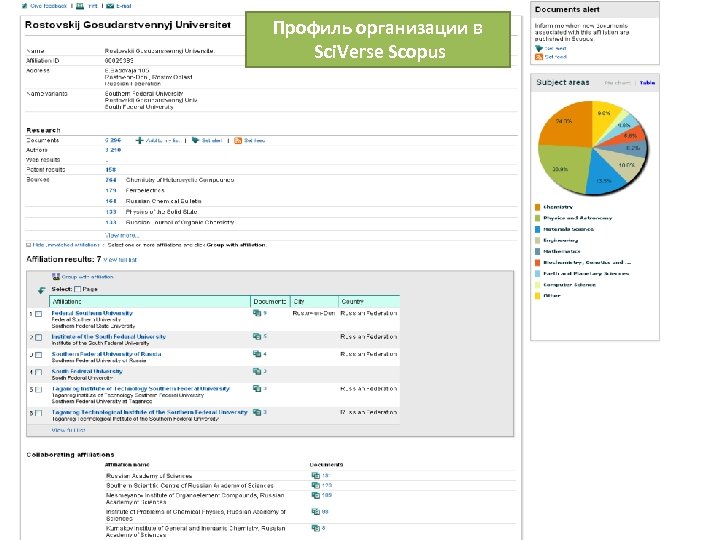Click source count for Russian Chemical Bulletin

(x=111, y=201)
